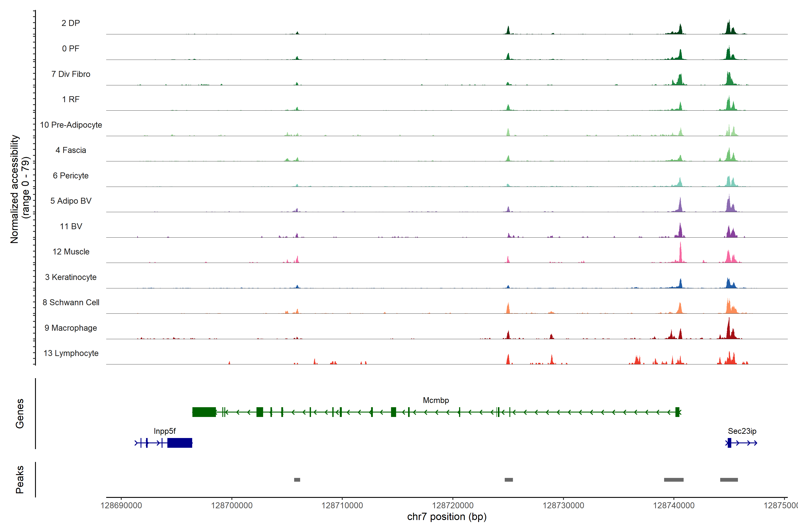Click the leftmost gray peak bar
This screenshot has height=532, width=798.
click(297, 480)
